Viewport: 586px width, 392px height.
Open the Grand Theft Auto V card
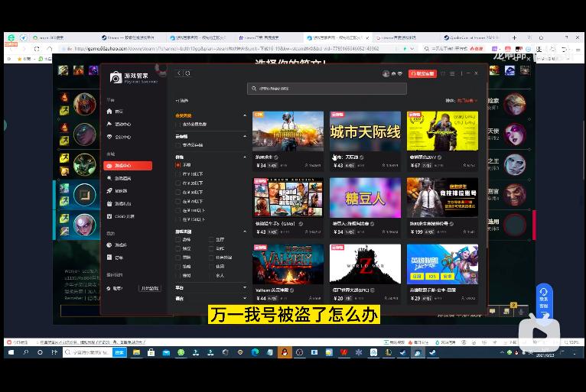pos(288,207)
